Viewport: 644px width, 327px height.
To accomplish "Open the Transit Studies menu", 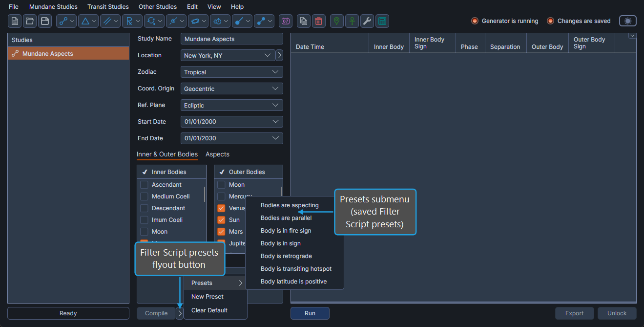I will 108,7.
